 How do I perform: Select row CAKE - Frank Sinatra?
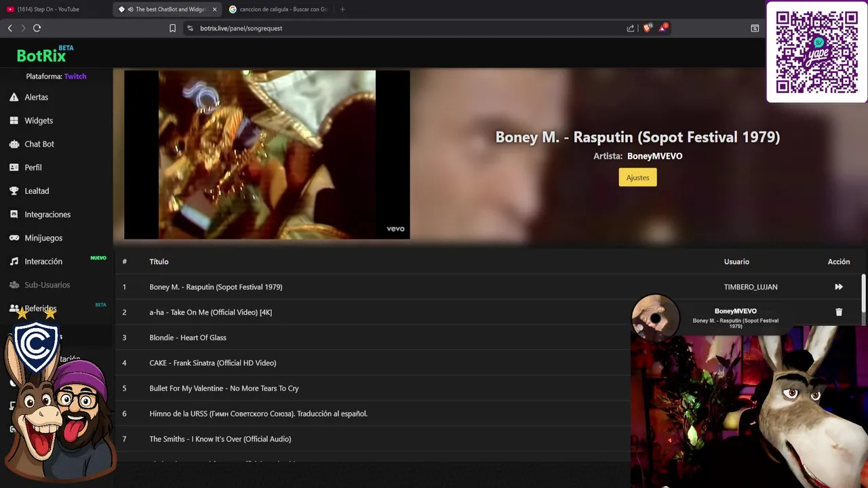tap(373, 363)
